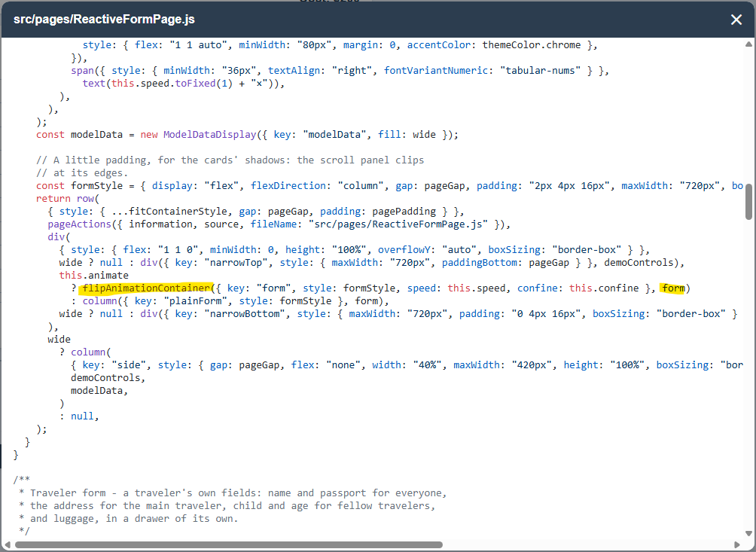Click the pageActions function call

(x=80, y=224)
